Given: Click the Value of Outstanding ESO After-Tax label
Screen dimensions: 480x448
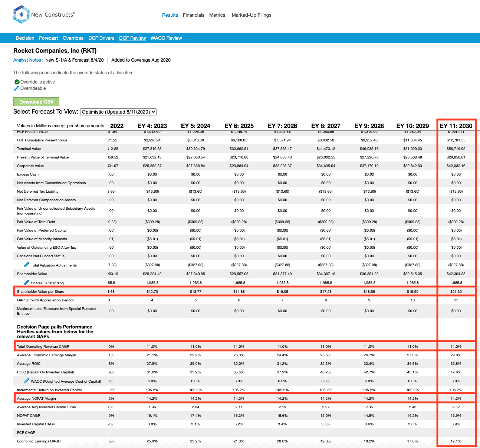Looking at the screenshot, I should (46, 248).
